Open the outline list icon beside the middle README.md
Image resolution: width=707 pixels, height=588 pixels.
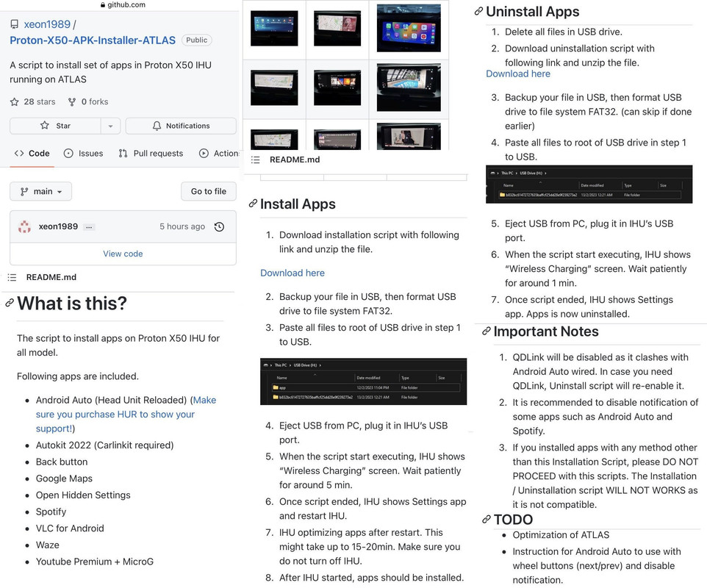click(x=256, y=159)
